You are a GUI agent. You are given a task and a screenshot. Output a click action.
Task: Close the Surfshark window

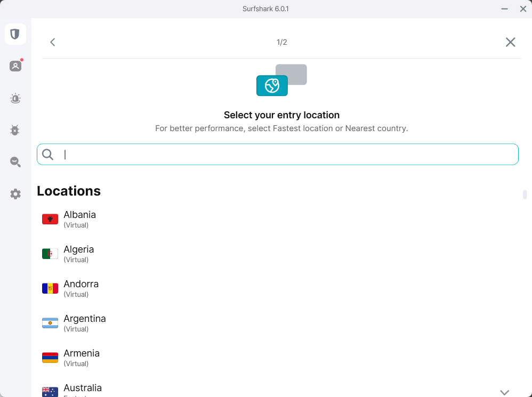523,9
